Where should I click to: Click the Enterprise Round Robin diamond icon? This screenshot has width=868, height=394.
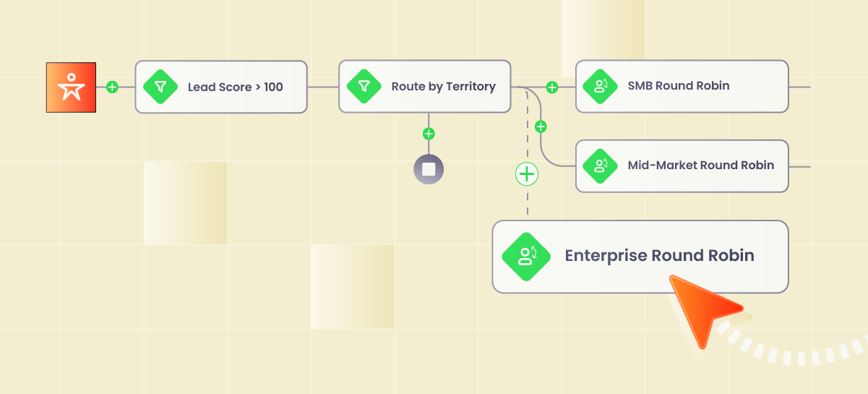coord(526,257)
